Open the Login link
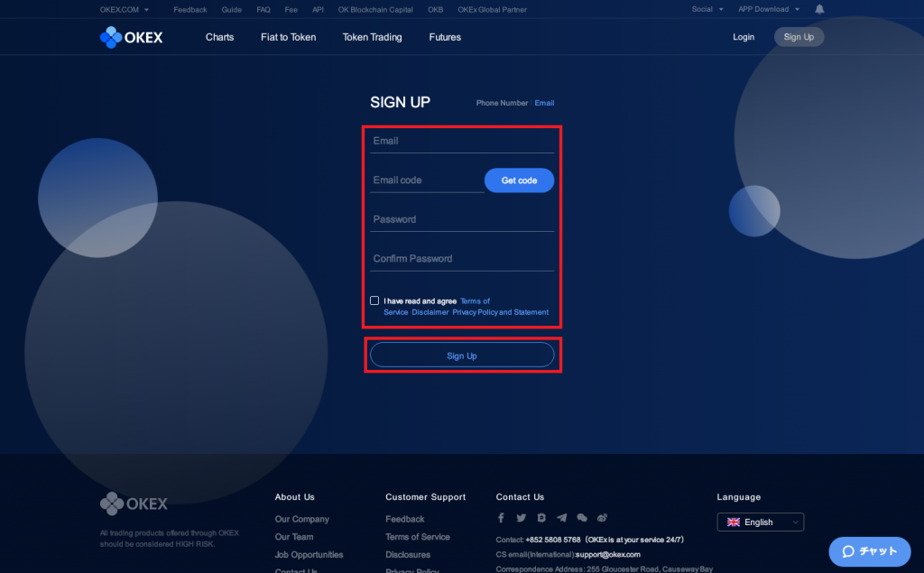This screenshot has height=573, width=924. [744, 37]
